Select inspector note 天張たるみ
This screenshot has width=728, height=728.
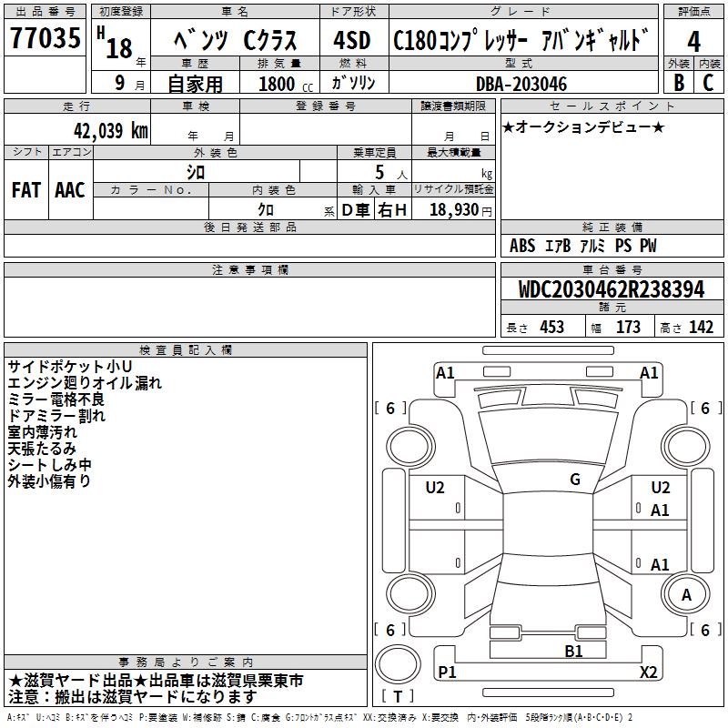42,449
